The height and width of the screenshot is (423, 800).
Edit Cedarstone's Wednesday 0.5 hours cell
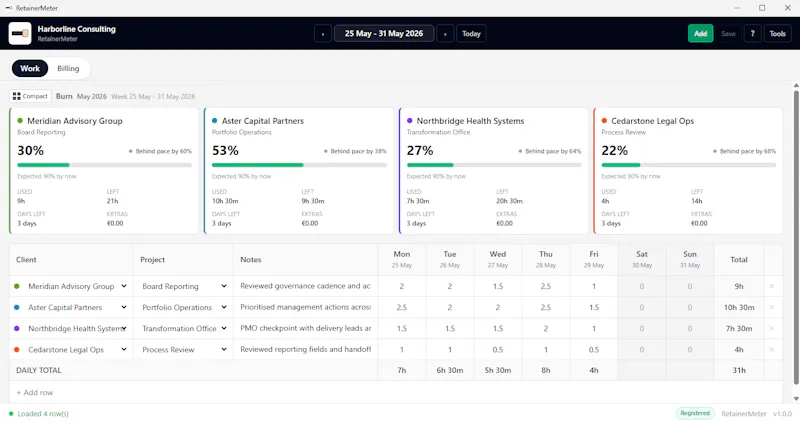pos(497,350)
